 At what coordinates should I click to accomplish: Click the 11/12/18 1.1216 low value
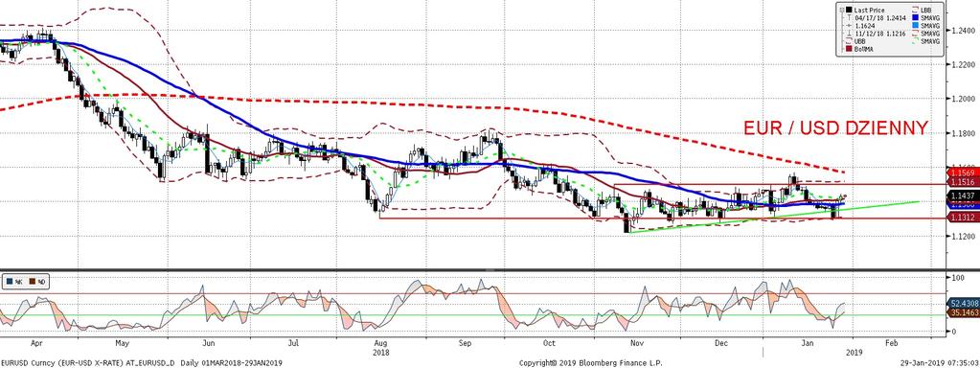coord(880,34)
